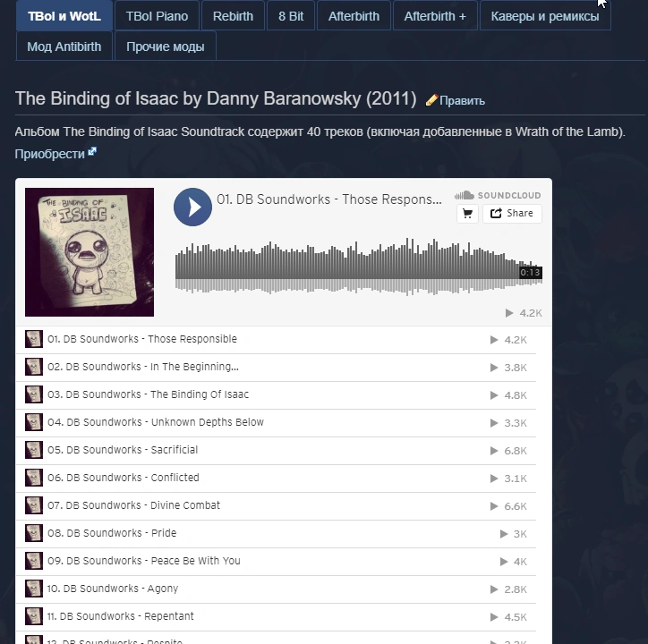This screenshot has height=644, width=648.
Task: Switch to the Afterbirth tab
Action: point(354,16)
